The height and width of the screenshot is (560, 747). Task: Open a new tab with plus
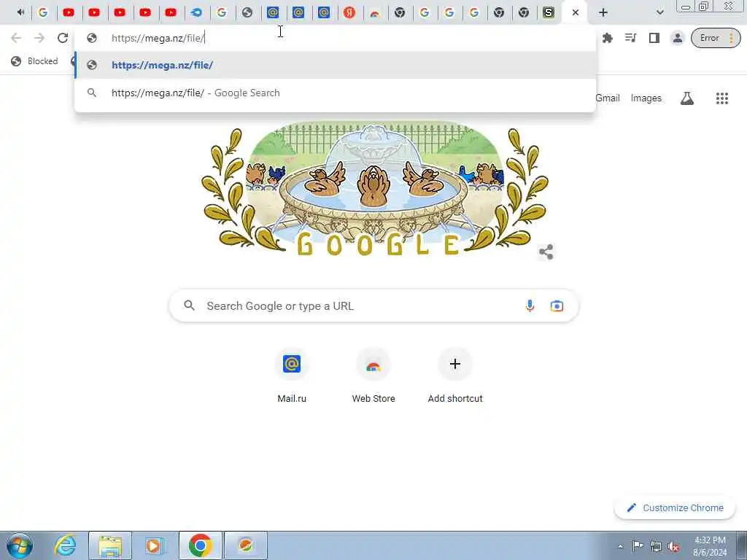click(x=603, y=12)
